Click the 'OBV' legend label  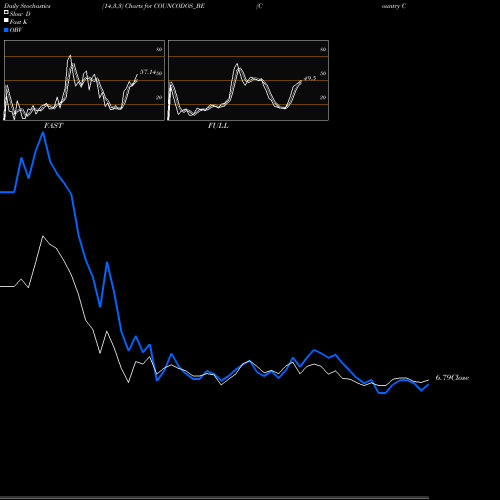pyautogui.click(x=16, y=30)
